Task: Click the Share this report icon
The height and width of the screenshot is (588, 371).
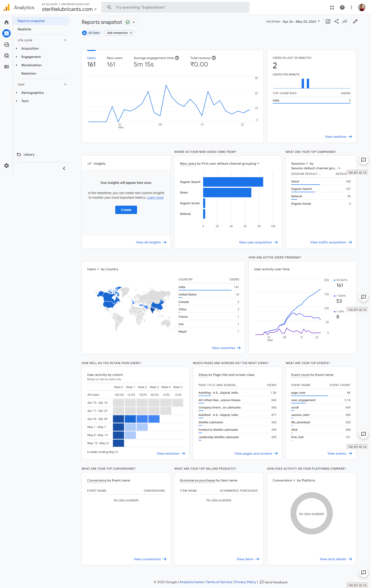Action: [x=336, y=22]
